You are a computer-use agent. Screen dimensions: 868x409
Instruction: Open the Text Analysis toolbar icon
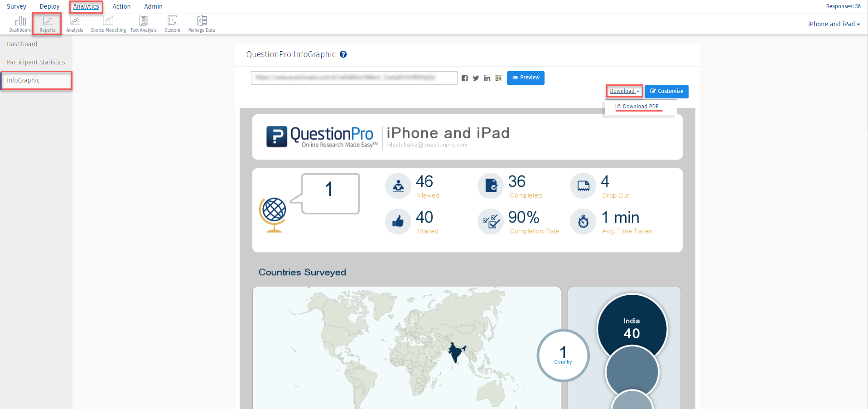(144, 24)
